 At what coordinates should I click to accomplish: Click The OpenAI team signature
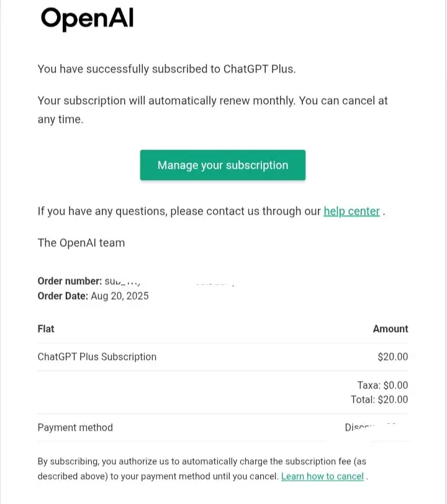click(x=81, y=243)
